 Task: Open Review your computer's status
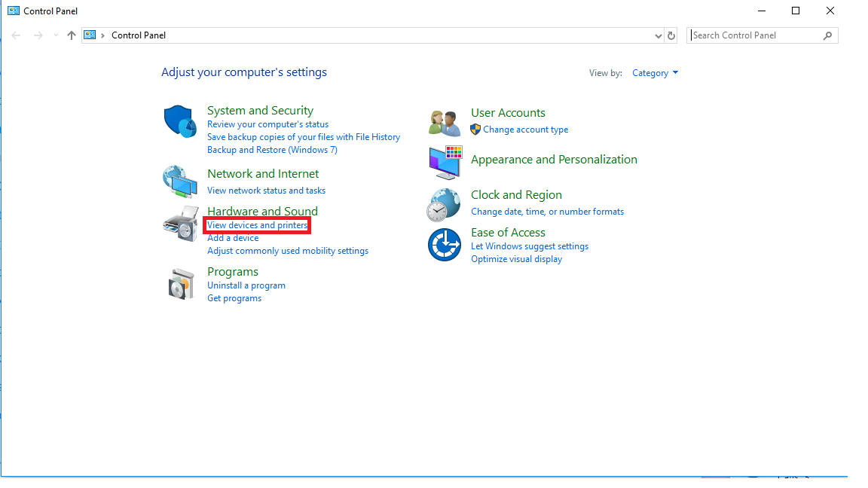pos(268,124)
